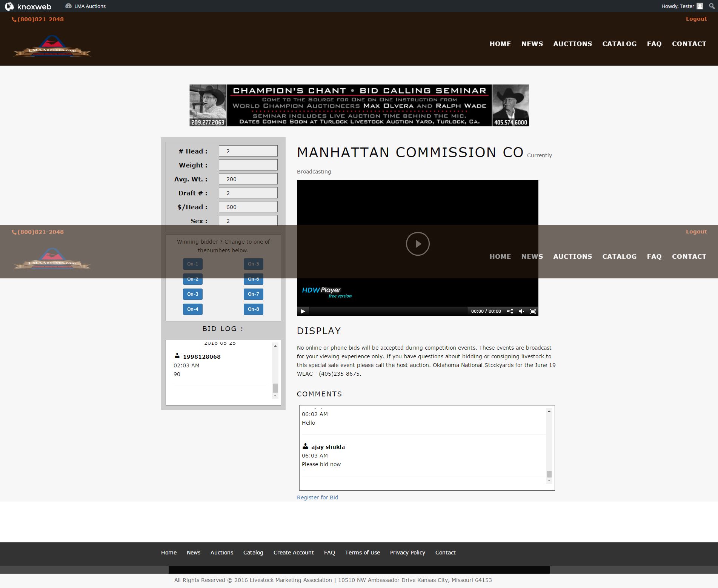This screenshot has width=718, height=588.
Task: Click the Comments scrollbar thumb
Action: click(549, 474)
